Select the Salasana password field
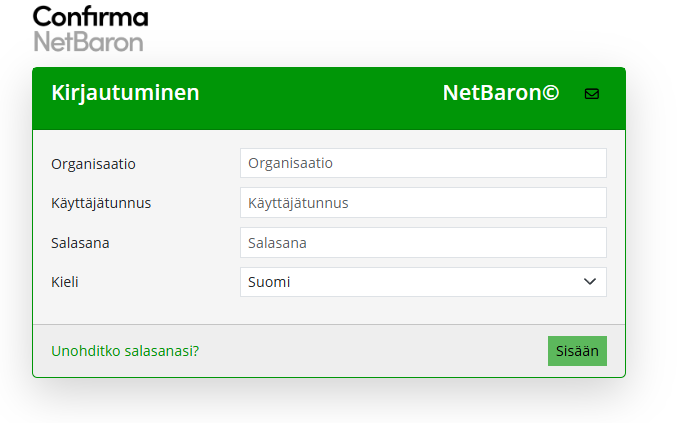 pos(423,243)
